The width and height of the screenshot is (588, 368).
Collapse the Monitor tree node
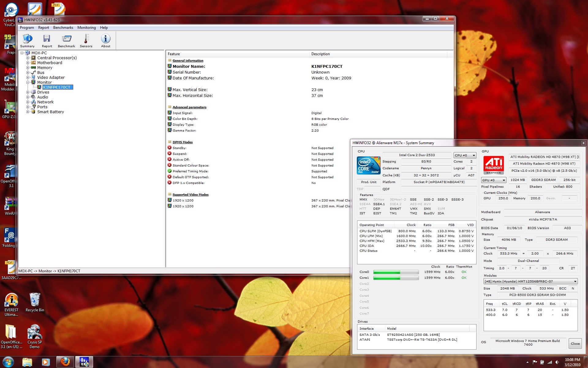[x=28, y=82]
